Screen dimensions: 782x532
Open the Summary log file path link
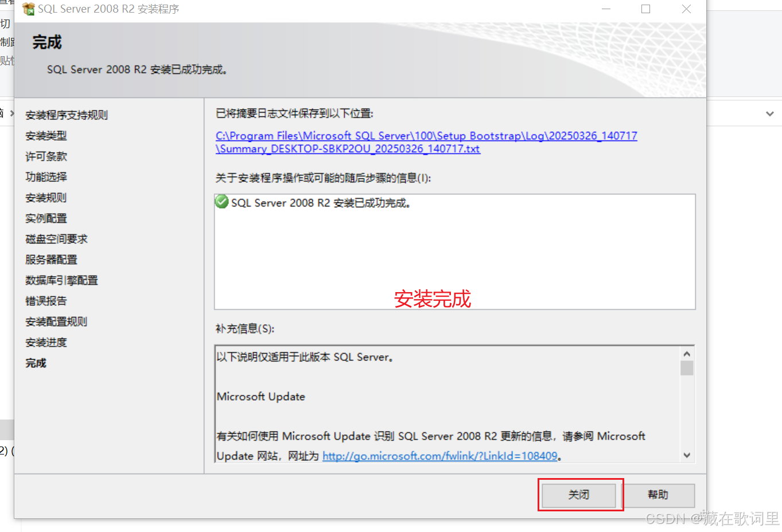tap(426, 142)
